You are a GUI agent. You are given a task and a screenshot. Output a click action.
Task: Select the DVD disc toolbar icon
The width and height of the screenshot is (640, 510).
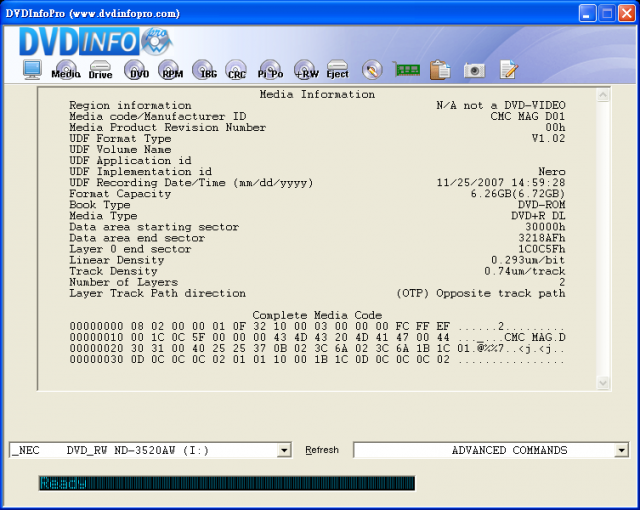[x=136, y=70]
